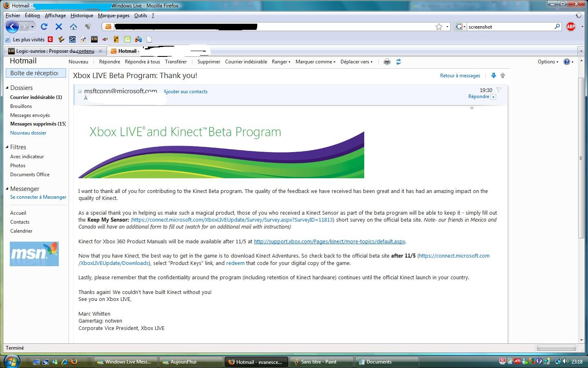
Task: Open the Marquer comme dropdown
Action: click(315, 62)
